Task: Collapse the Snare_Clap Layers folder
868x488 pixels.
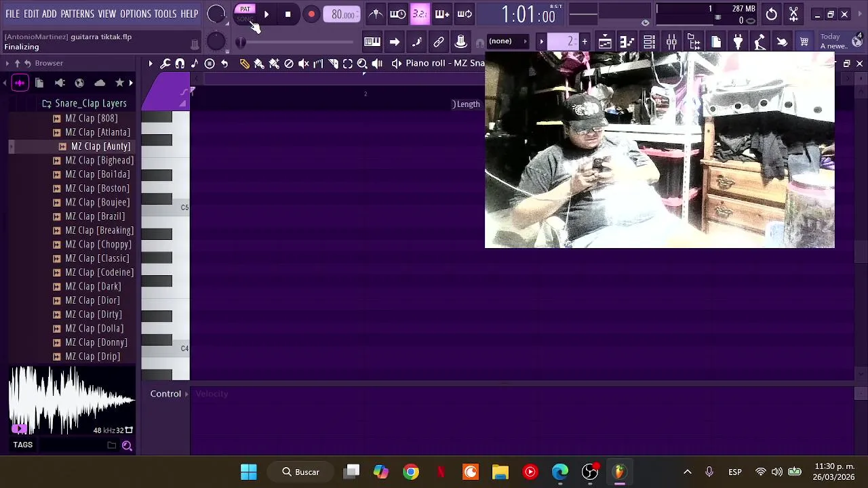Action: click(x=85, y=103)
